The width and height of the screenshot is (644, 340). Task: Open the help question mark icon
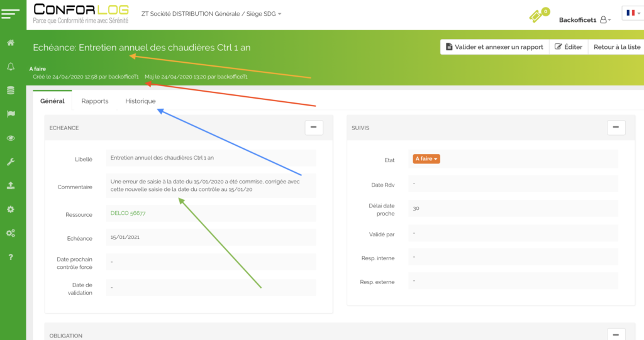point(11,257)
